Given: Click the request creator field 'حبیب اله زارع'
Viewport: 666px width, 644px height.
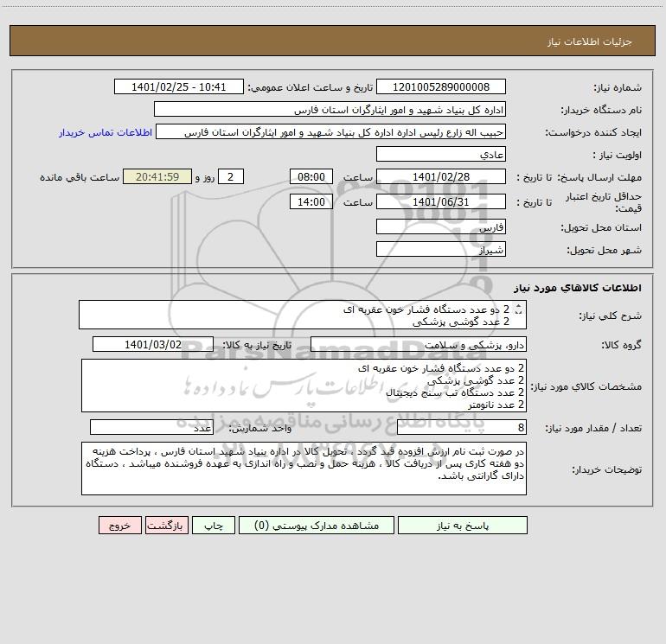Looking at the screenshot, I should point(330,131).
